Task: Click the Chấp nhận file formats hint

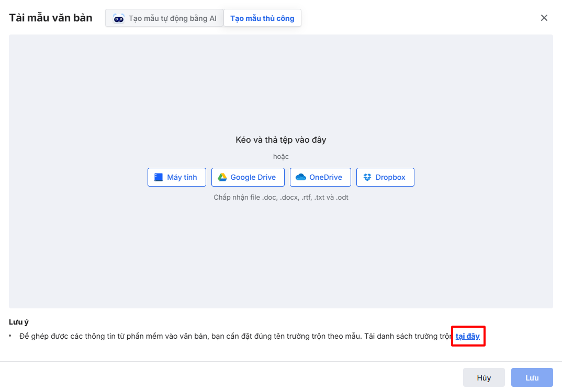Action: coord(281,198)
